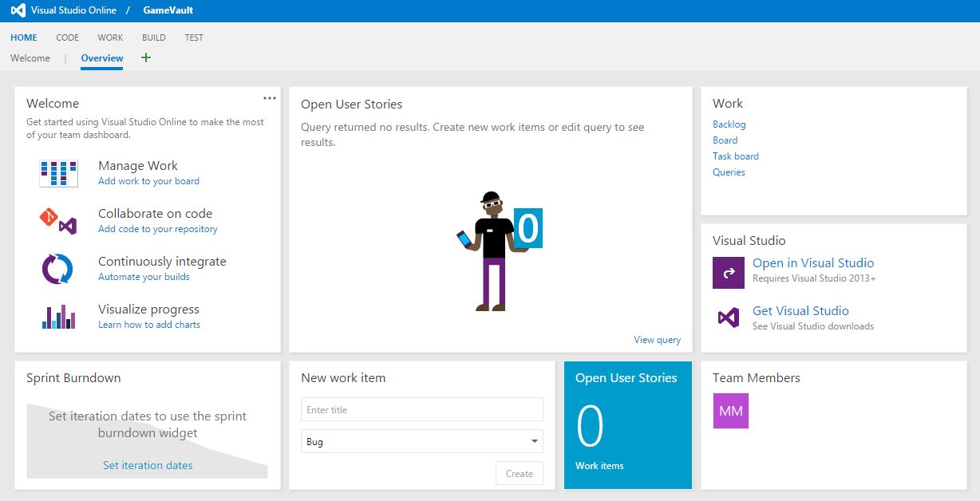Open the CODE hub menu
The image size is (980, 501).
point(67,37)
